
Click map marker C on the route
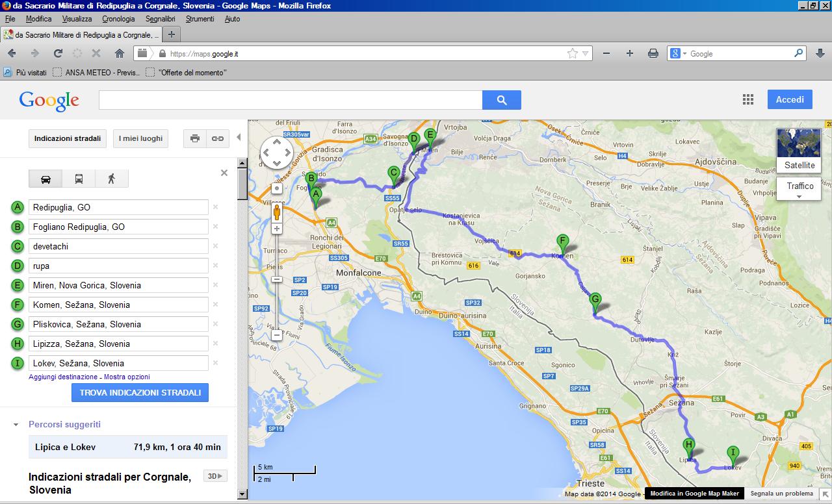click(x=393, y=176)
